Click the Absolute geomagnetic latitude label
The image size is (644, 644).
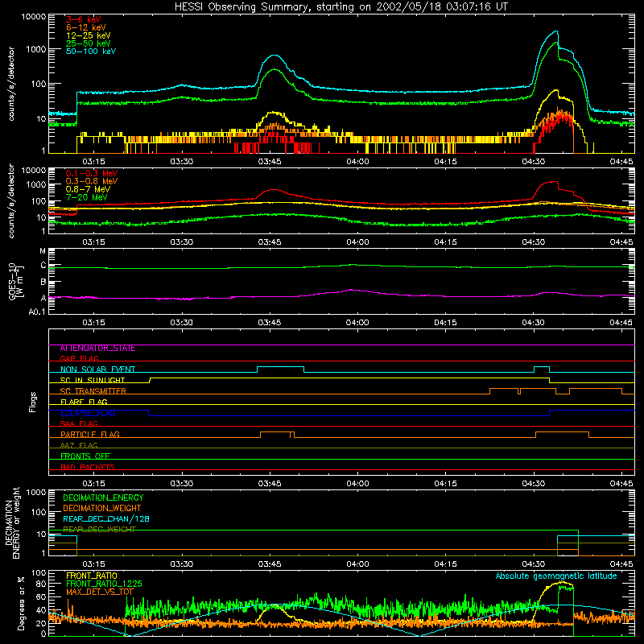[556, 576]
